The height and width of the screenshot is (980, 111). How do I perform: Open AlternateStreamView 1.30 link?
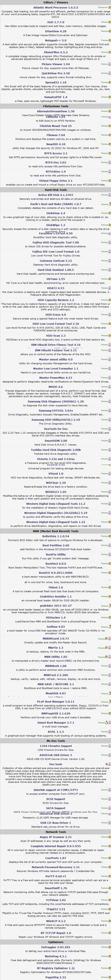(x=55, y=111)
